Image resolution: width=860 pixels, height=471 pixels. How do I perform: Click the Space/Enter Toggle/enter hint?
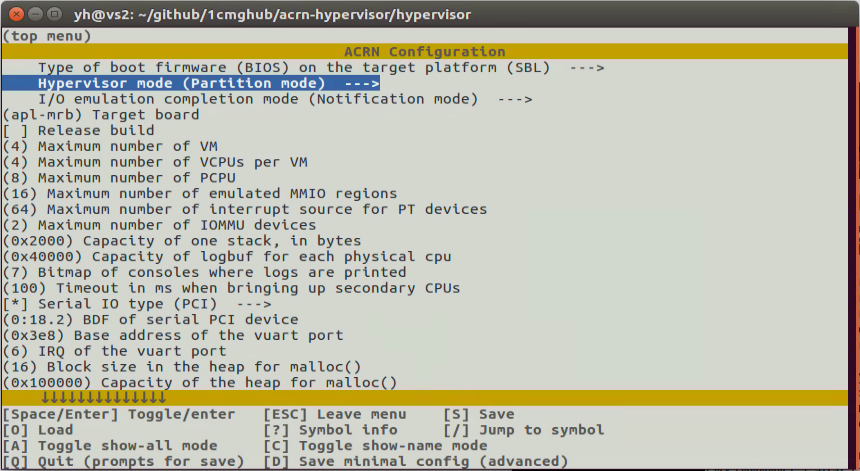point(118,415)
